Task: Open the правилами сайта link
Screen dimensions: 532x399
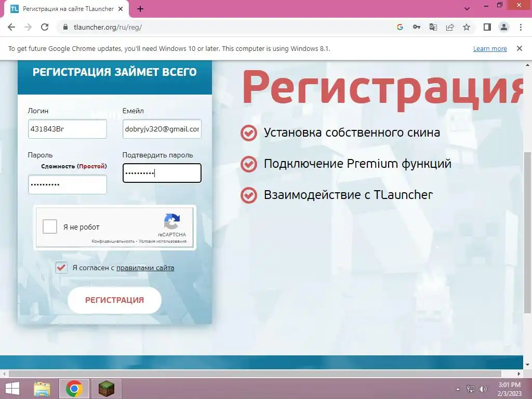Action: click(x=145, y=268)
